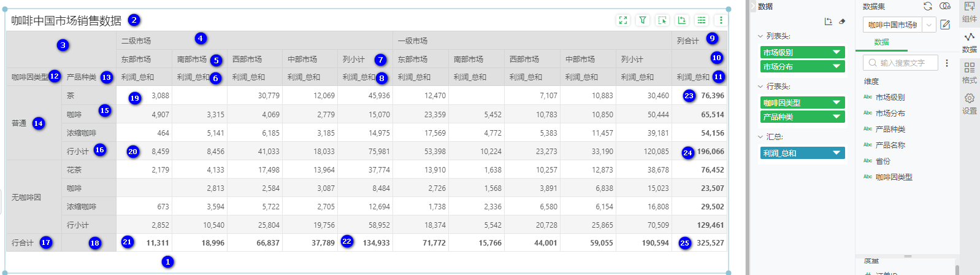
Task: Edit dataset with the pencil icon
Action: [945, 25]
